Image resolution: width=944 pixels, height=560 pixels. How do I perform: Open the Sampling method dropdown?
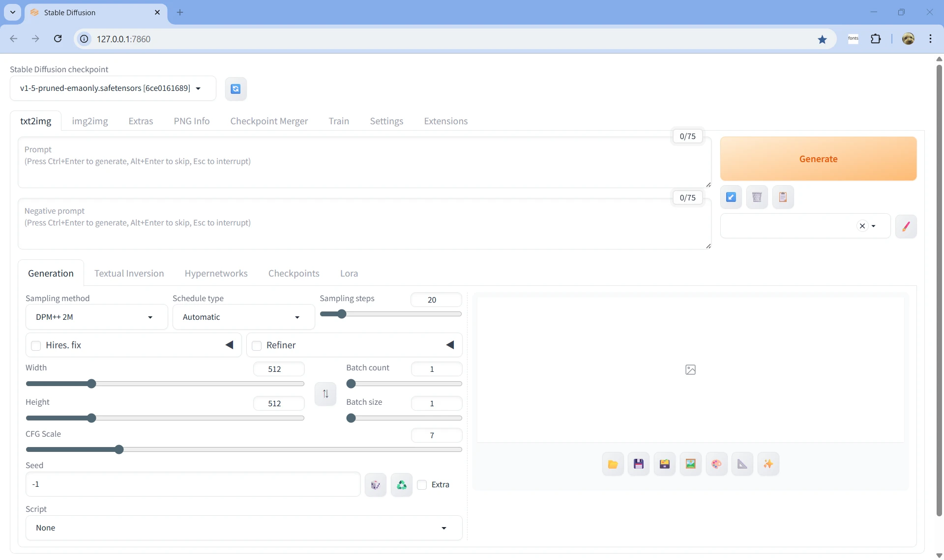point(96,317)
